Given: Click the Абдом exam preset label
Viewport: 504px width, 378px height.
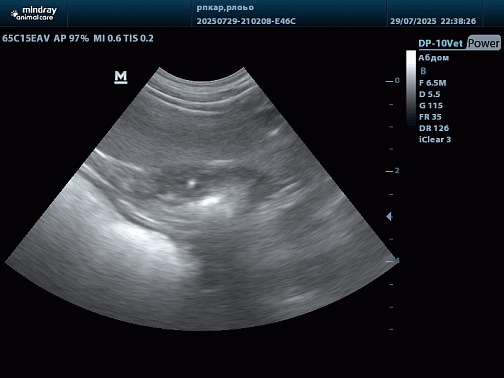Looking at the screenshot, I should point(434,58).
